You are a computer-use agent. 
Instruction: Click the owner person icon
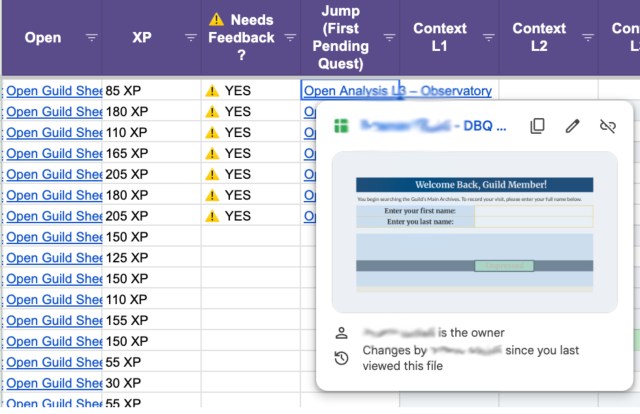[342, 333]
